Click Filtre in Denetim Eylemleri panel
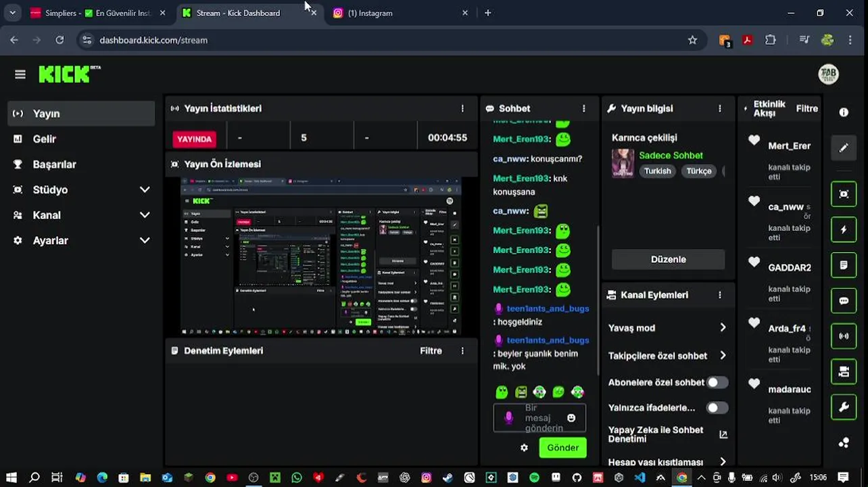The width and height of the screenshot is (868, 487). [431, 350]
